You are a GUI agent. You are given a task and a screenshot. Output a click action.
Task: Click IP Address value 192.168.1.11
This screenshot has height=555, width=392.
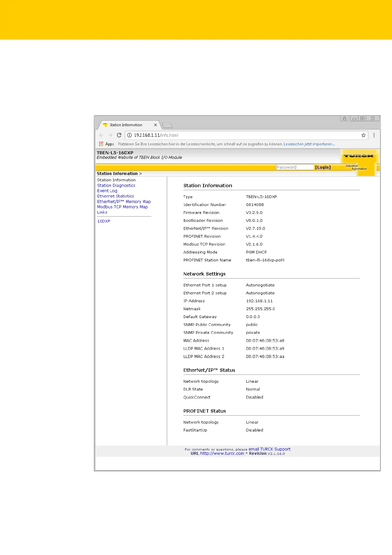click(x=259, y=301)
